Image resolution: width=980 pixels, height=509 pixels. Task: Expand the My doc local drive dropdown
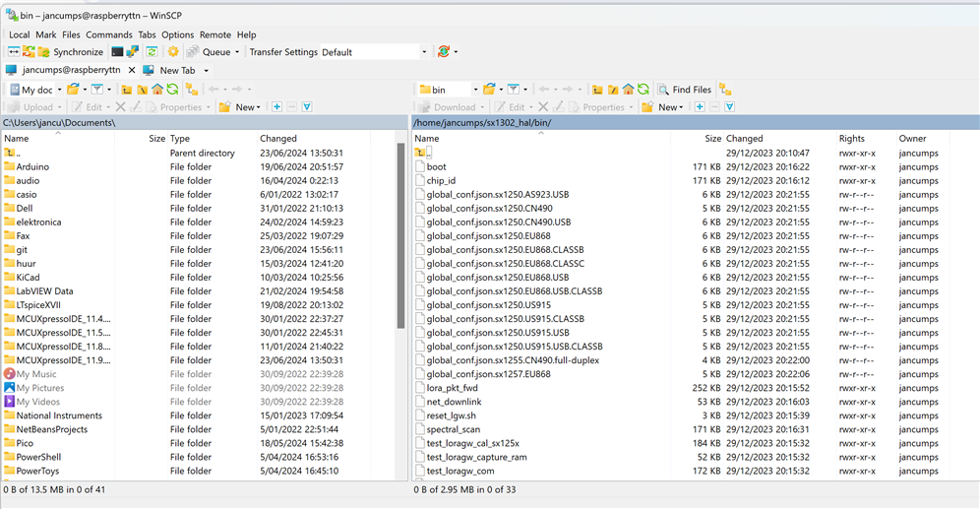59,90
